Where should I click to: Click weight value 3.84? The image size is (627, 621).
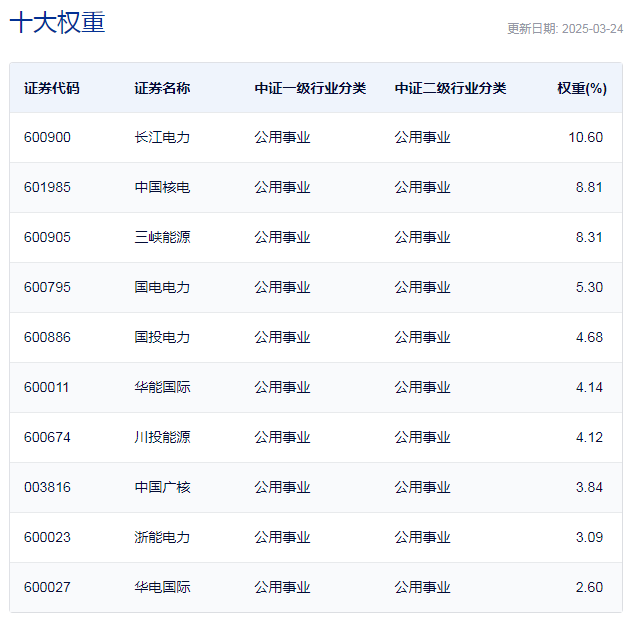(x=589, y=487)
